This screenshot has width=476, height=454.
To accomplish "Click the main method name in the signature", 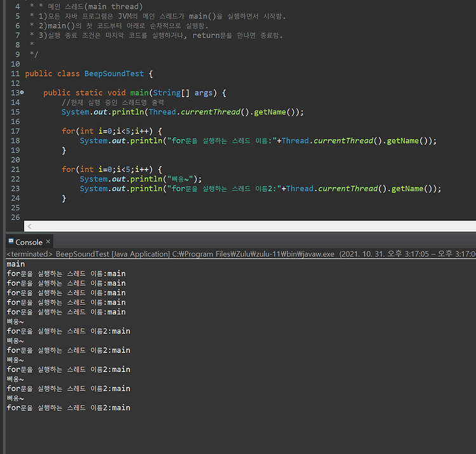I will coord(140,93).
